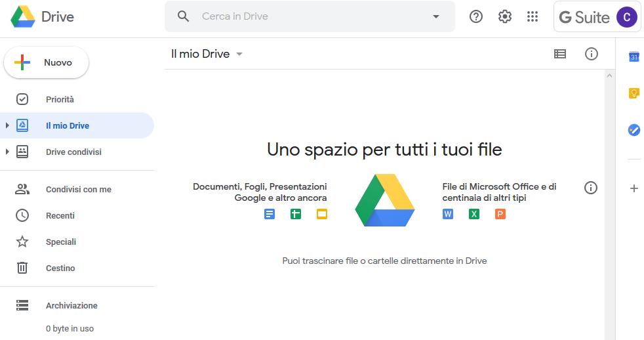Image resolution: width=644 pixels, height=340 pixels.
Task: Expand the Drive condivisi tree arrow
Action: point(7,152)
